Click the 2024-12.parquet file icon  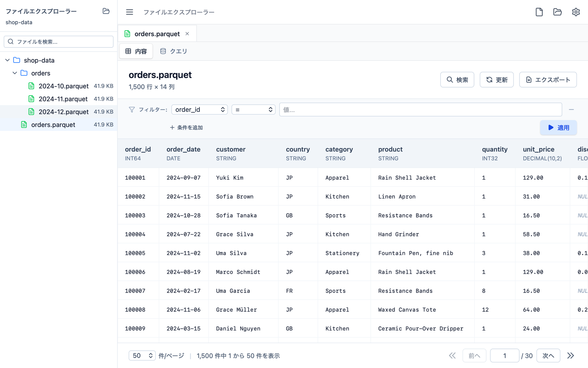(31, 112)
